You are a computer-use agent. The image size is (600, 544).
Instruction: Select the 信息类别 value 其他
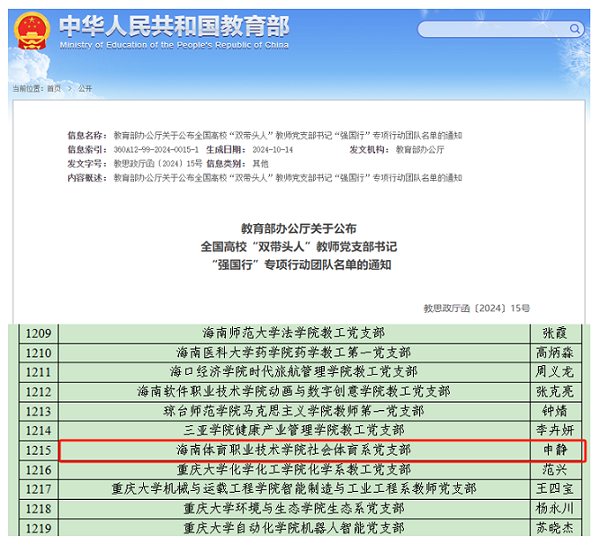point(260,164)
